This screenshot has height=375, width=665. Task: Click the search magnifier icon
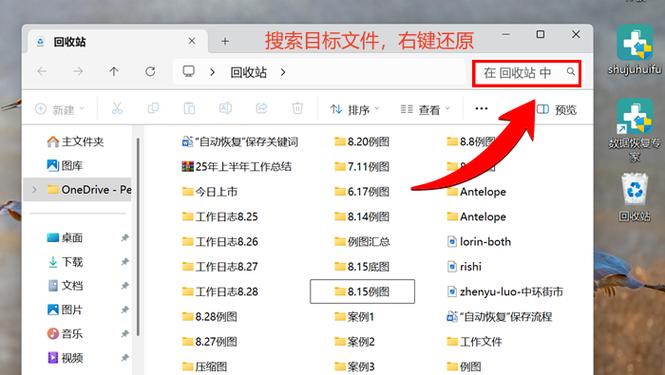pos(571,72)
